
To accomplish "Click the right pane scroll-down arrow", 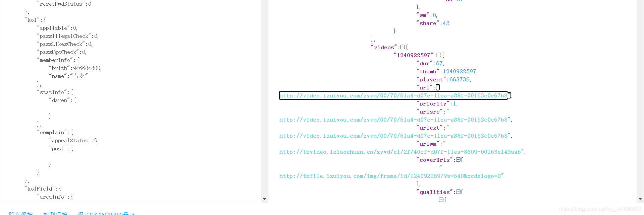I will (640, 199).
